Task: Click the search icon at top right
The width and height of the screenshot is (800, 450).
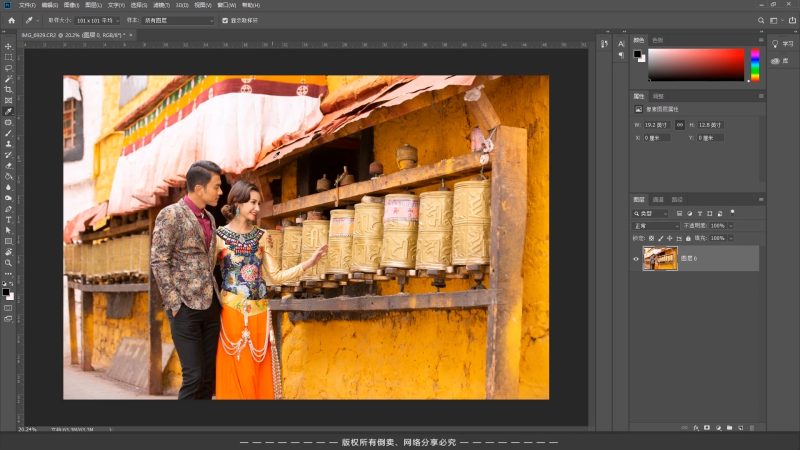Action: tap(763, 20)
